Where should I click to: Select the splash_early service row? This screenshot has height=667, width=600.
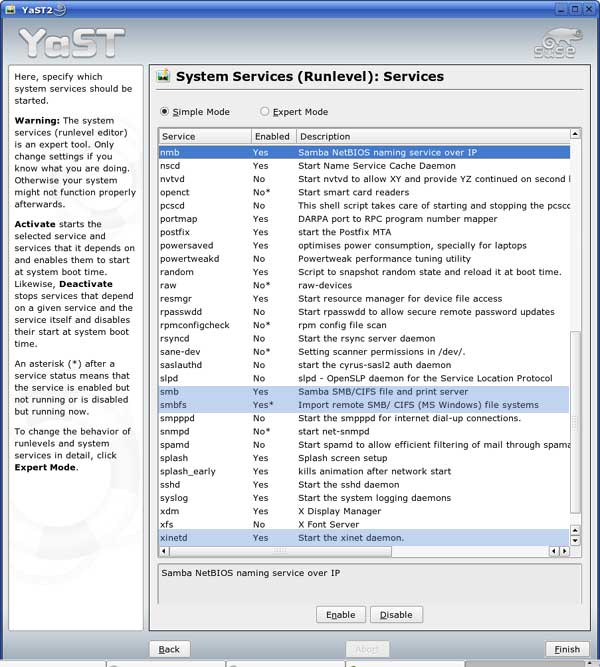coord(364,471)
